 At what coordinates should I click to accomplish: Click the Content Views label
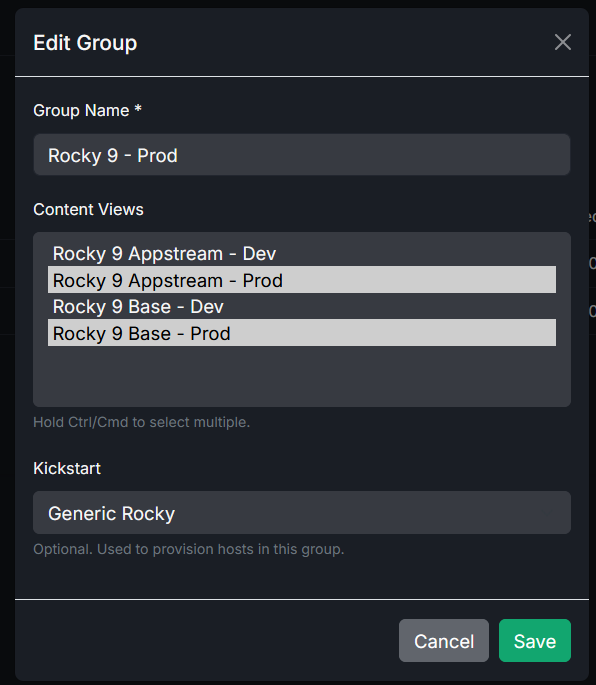coord(88,210)
